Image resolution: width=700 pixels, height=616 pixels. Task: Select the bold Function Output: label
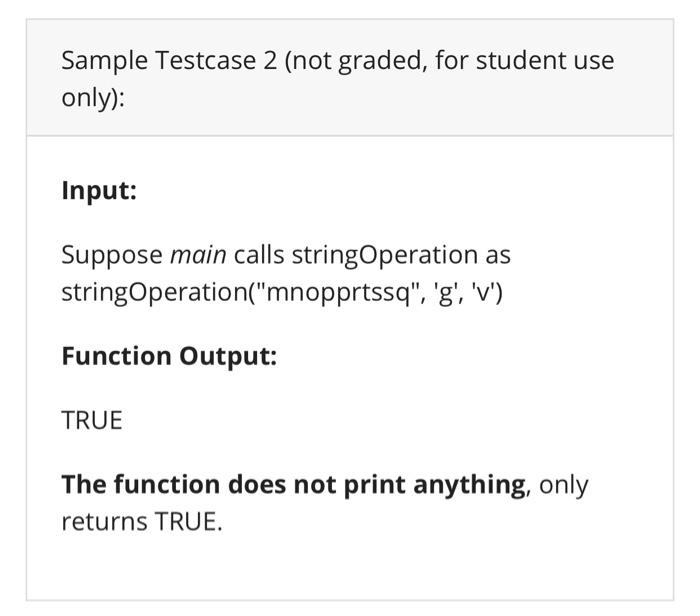(169, 356)
